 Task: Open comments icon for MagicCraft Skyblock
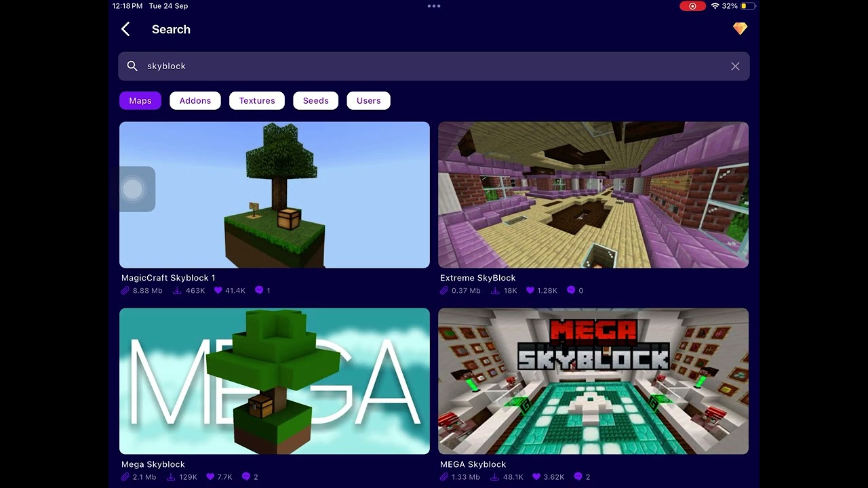(259, 290)
